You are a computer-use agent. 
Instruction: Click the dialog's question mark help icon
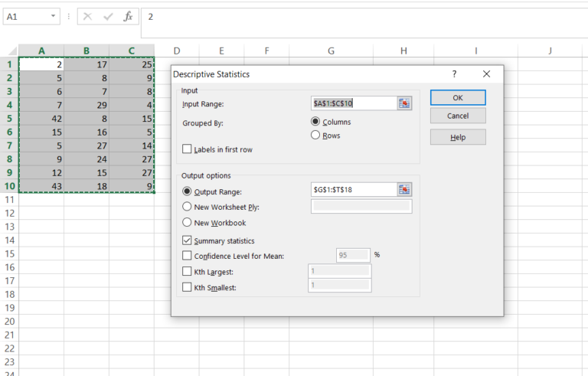[x=454, y=74]
